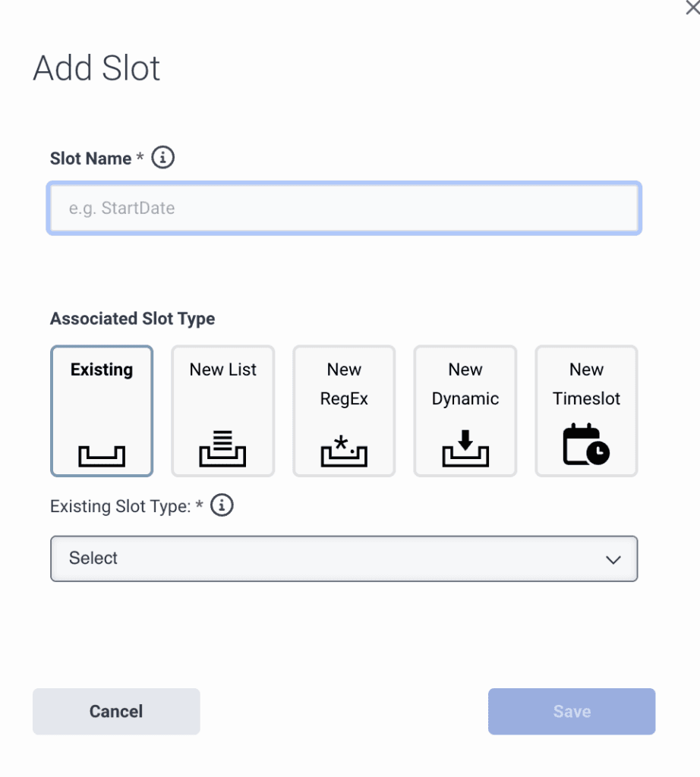Click the New RegEx asterisk icon
Viewport: 700px width, 777px height.
point(344,452)
